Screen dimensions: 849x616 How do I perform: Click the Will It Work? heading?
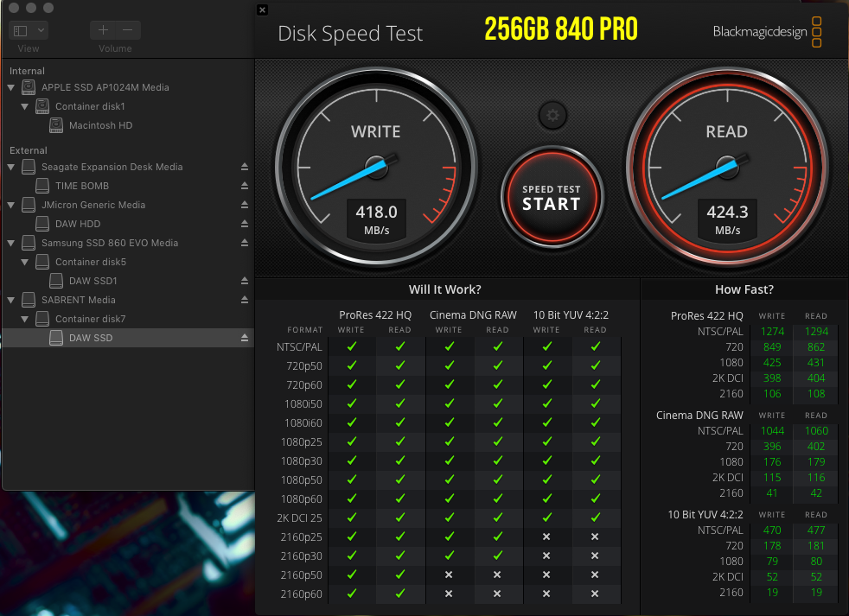pyautogui.click(x=445, y=289)
